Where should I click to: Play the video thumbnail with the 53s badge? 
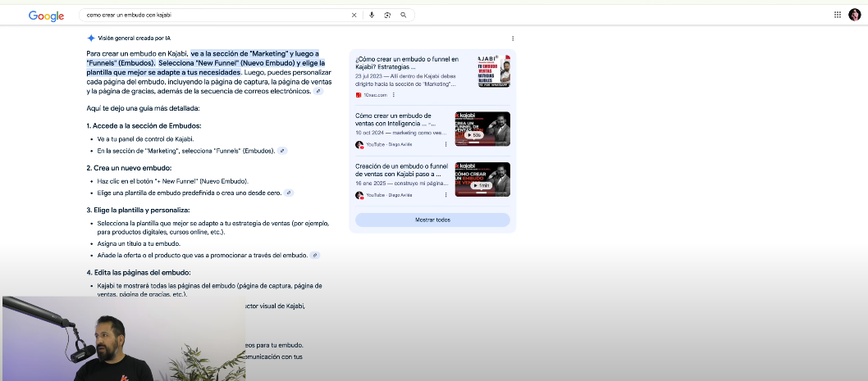(482, 129)
